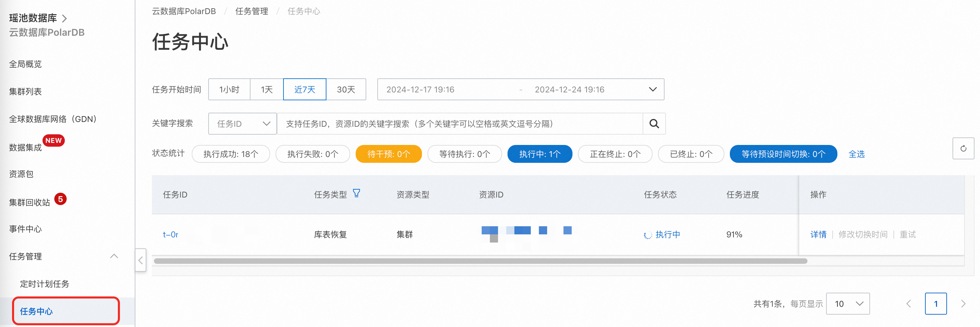Click the 修改切换时间 action link
Image resolution: width=980 pixels, height=327 pixels.
tap(863, 234)
